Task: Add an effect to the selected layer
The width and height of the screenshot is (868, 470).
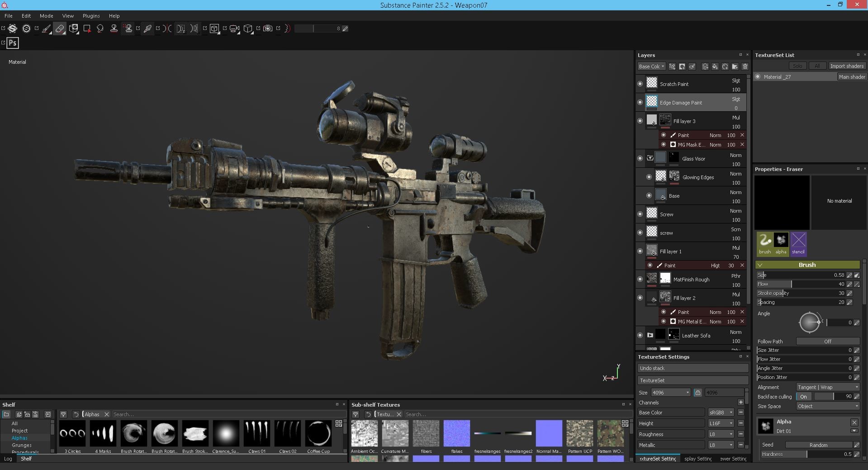Action: click(x=672, y=66)
